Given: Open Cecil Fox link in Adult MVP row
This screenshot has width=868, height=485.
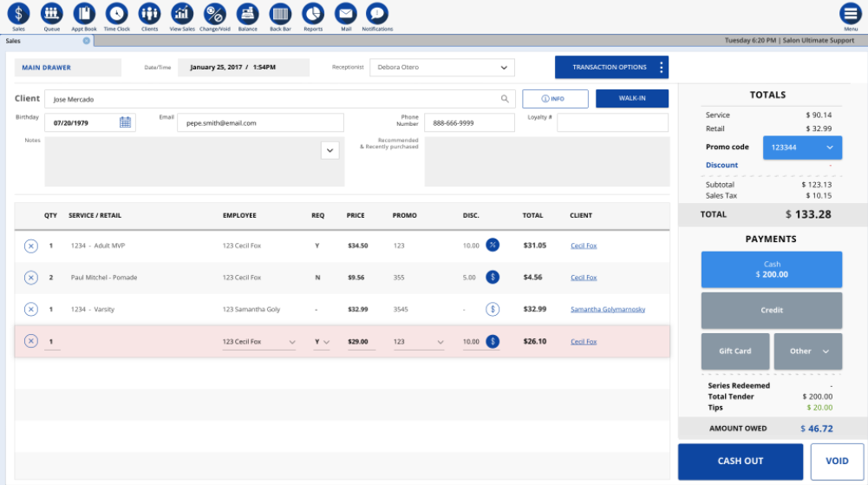Looking at the screenshot, I should pos(584,246).
